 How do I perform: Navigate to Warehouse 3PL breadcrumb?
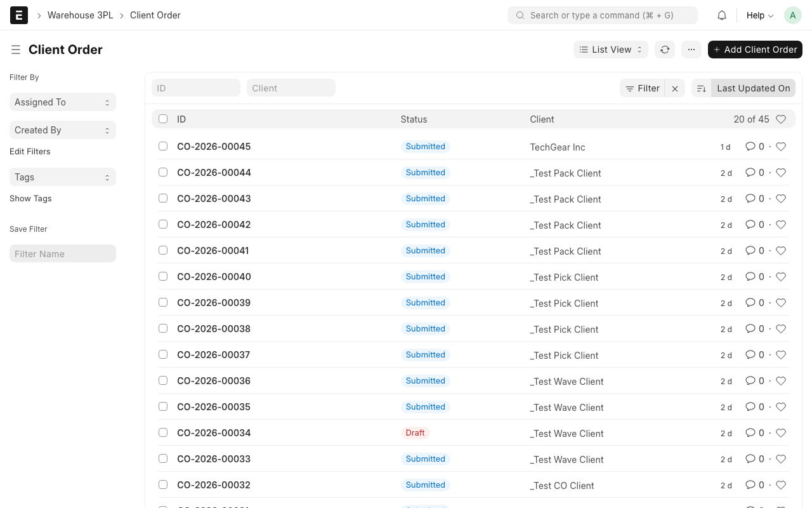pyautogui.click(x=81, y=15)
